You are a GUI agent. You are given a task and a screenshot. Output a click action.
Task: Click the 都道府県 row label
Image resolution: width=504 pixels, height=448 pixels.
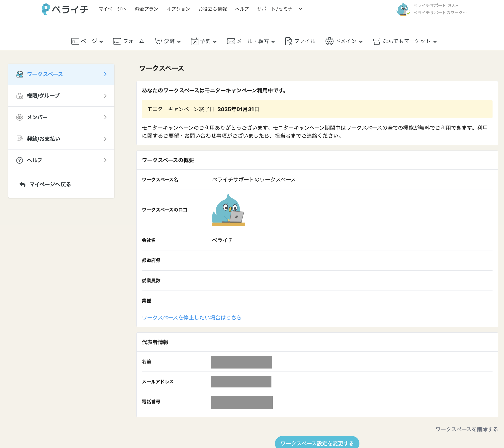(x=151, y=260)
